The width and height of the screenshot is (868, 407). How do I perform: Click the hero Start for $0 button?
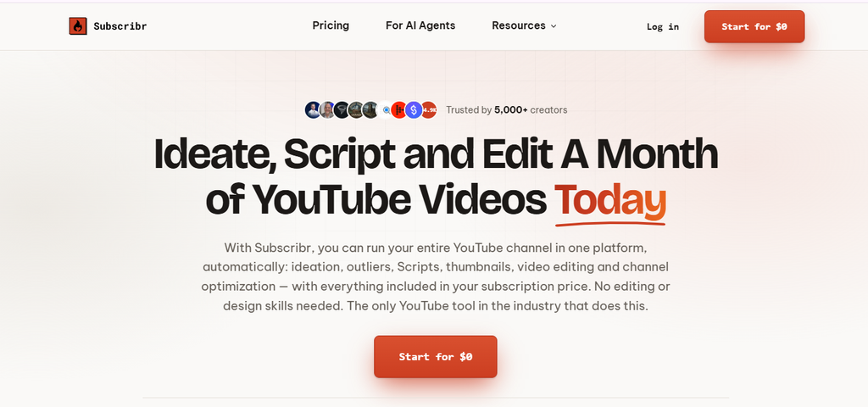[x=435, y=357]
